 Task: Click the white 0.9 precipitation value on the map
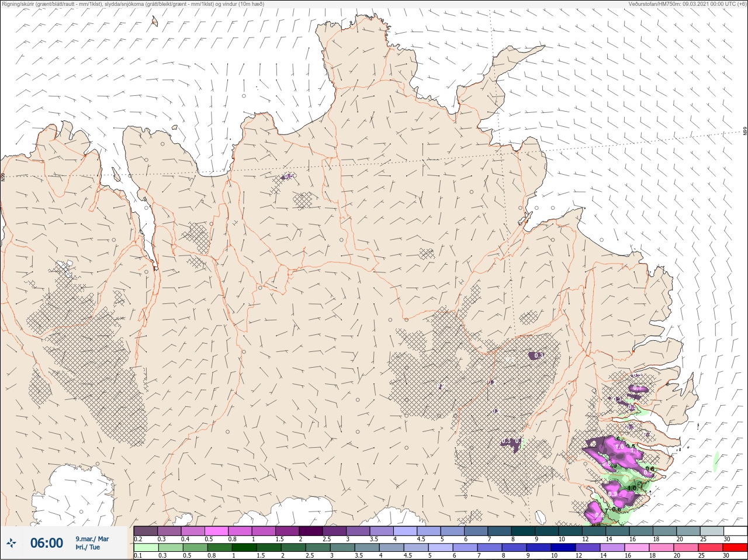pos(611,494)
